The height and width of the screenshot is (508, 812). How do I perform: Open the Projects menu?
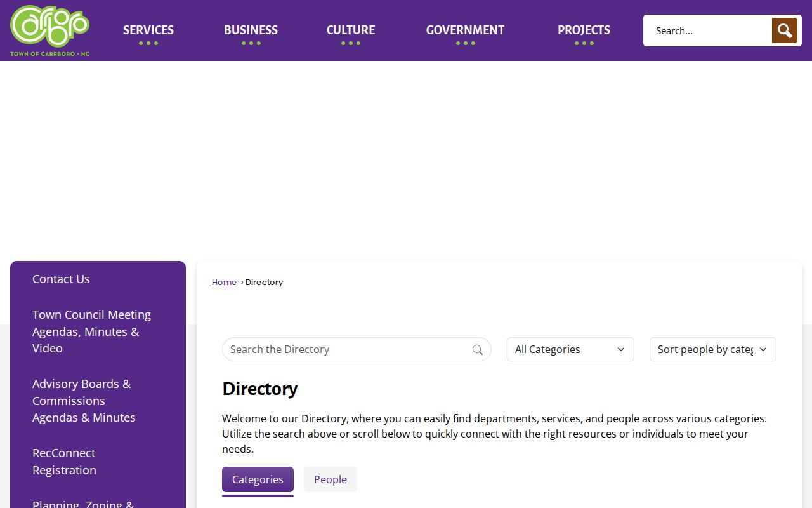pyautogui.click(x=584, y=30)
